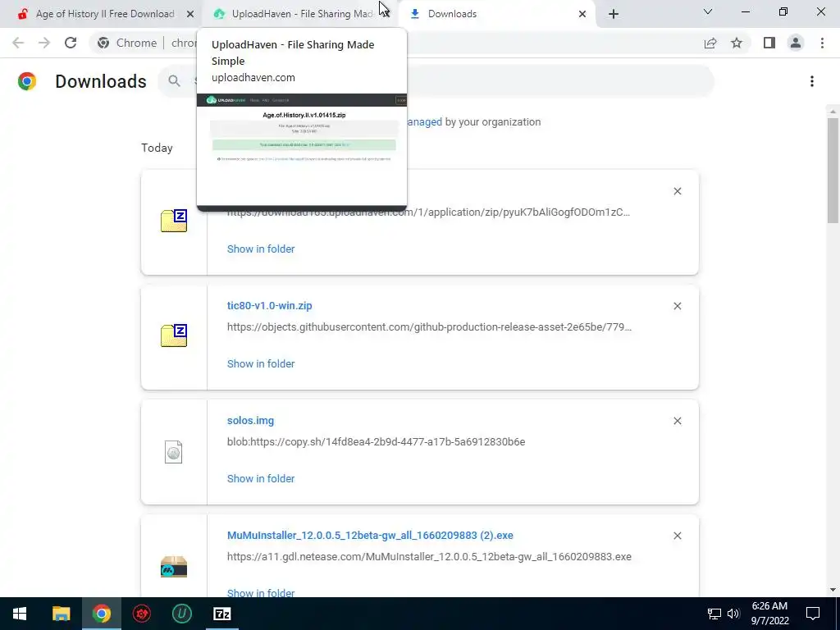Reload the Downloads page
The image size is (840, 630).
[71, 43]
